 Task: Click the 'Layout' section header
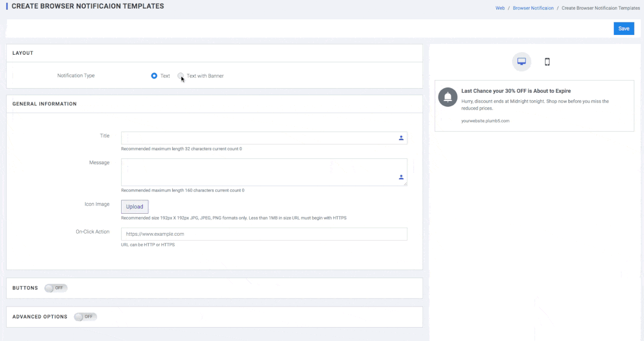click(23, 53)
